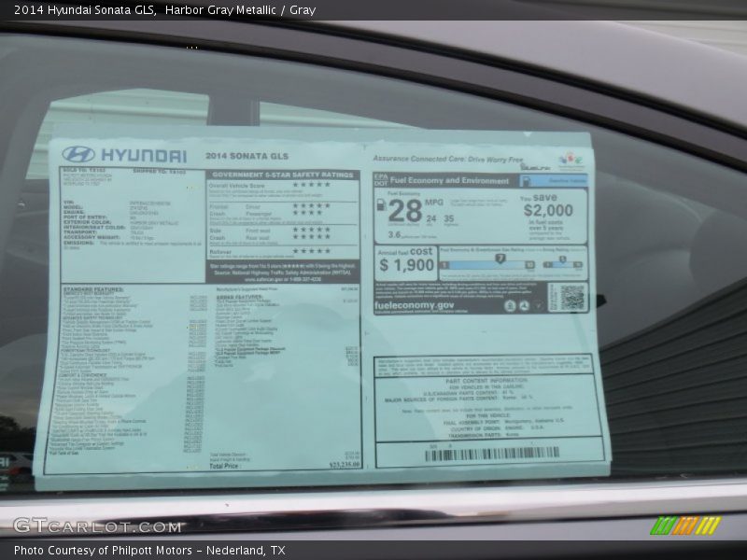This screenshot has width=747, height=560.
Task: Click the $2,000 savings figure
Action: 548,211
